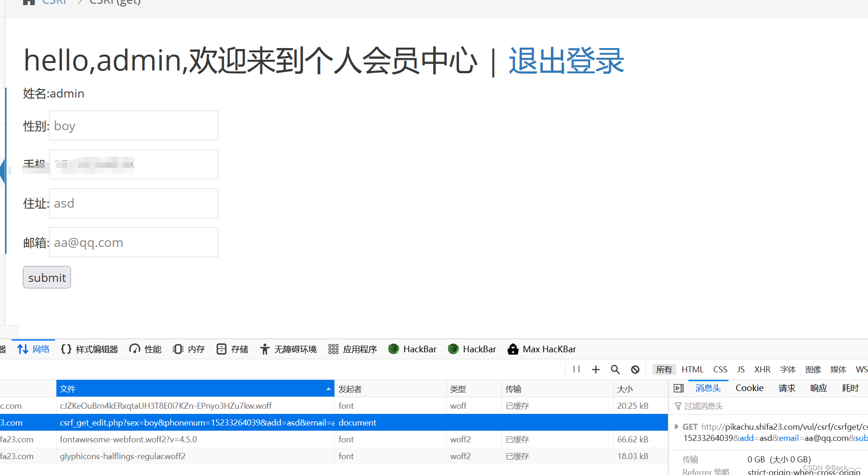Viewport: 868px width, 475px height.
Task: Select the cJZKeOuBrn4k...woff request row
Action: click(x=334, y=405)
